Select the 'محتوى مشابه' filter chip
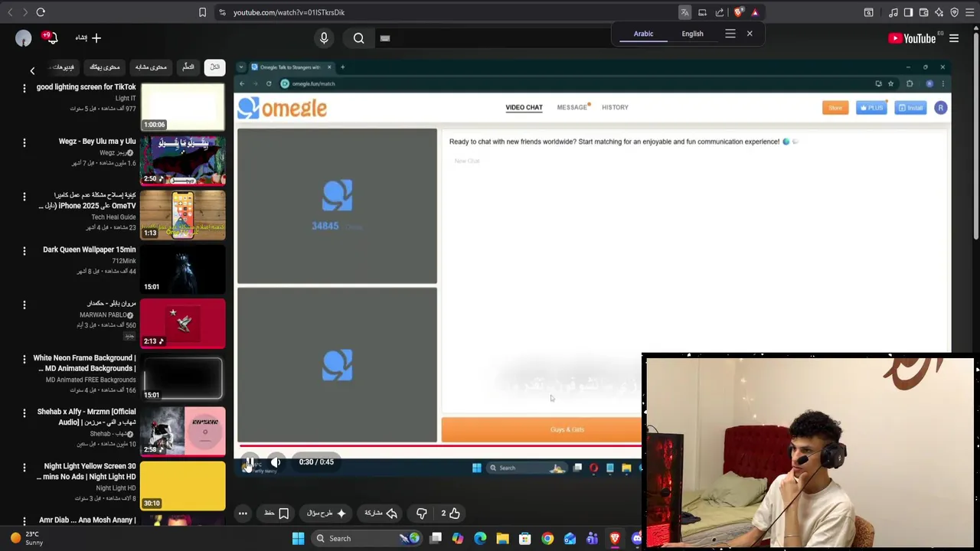 [151, 67]
